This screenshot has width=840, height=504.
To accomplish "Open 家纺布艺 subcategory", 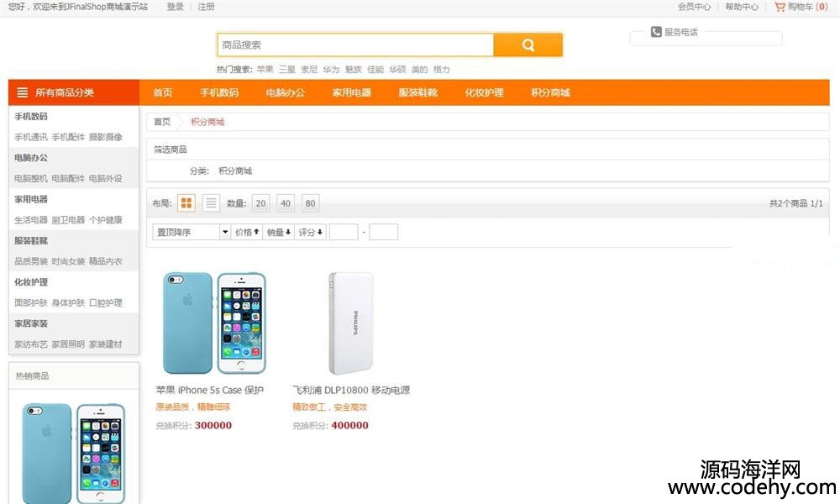I will (31, 344).
